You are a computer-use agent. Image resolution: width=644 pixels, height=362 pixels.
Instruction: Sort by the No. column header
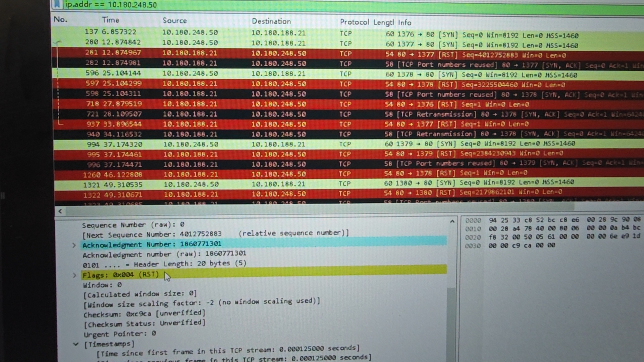(61, 20)
